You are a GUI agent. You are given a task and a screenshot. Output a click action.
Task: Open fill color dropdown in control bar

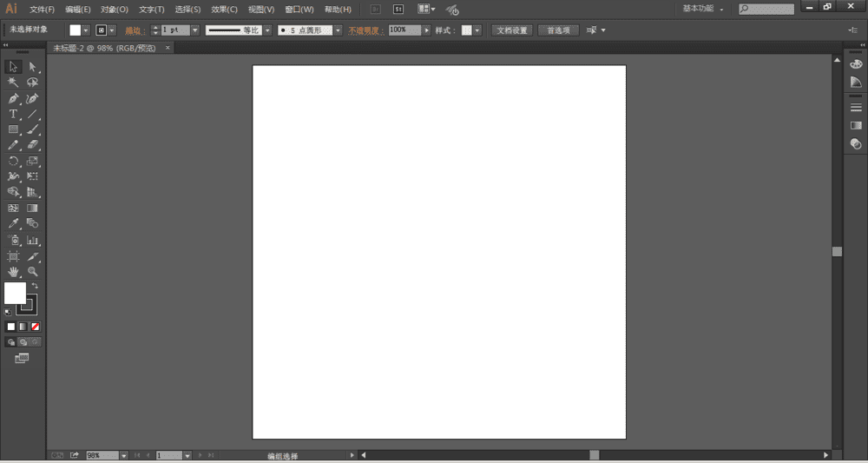coord(86,30)
